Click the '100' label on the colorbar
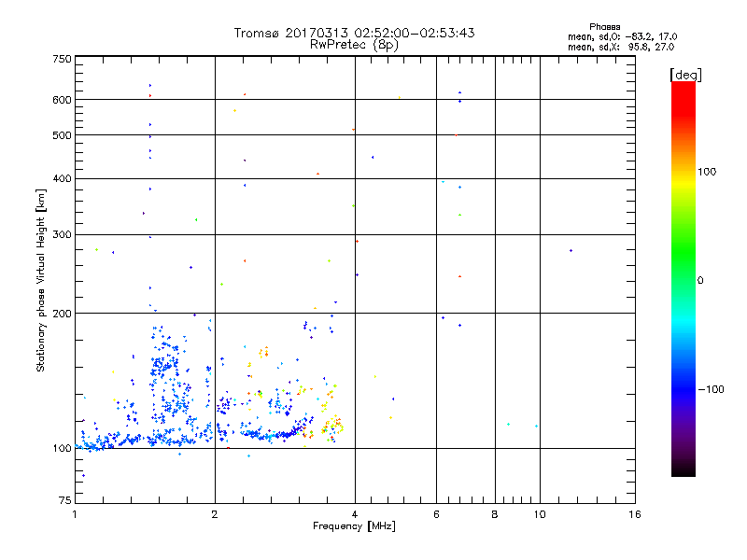 [707, 172]
